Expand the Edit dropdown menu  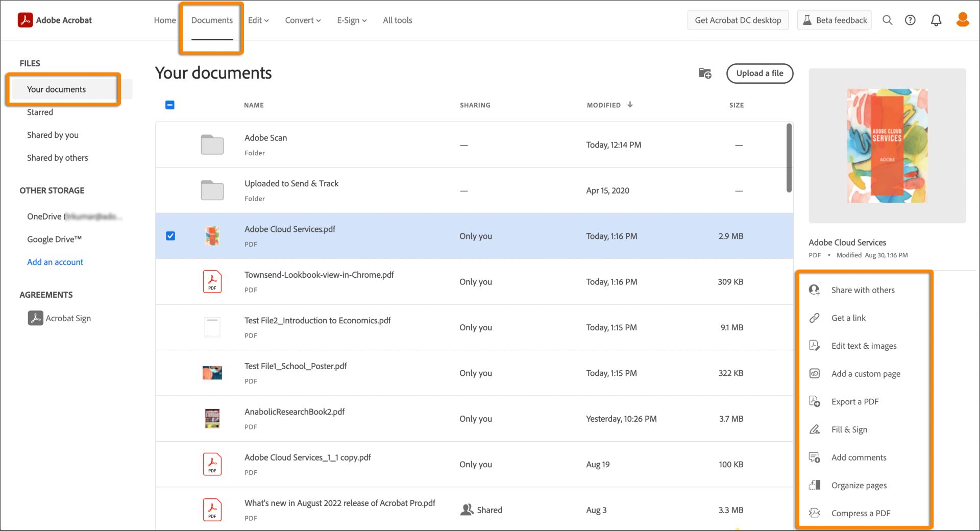[258, 20]
